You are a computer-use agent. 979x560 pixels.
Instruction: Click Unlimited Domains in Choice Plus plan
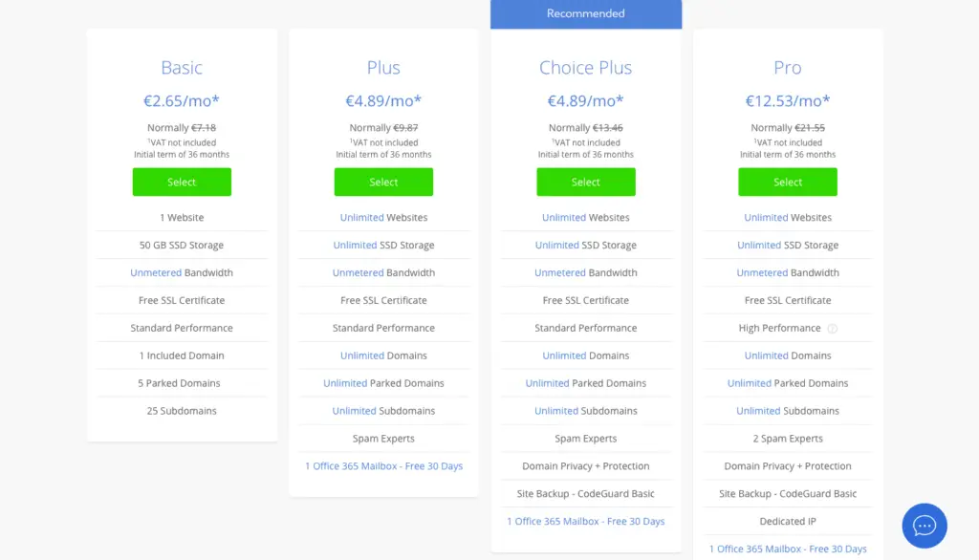tap(586, 355)
